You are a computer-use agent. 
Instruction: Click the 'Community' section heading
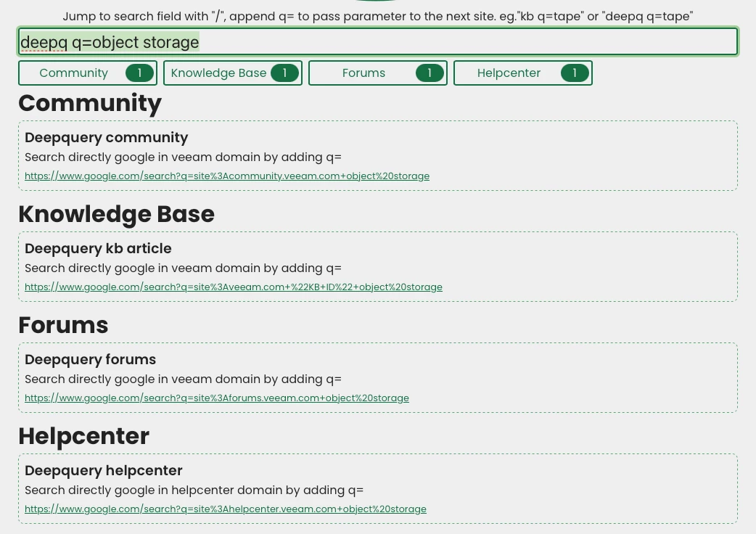coord(90,103)
